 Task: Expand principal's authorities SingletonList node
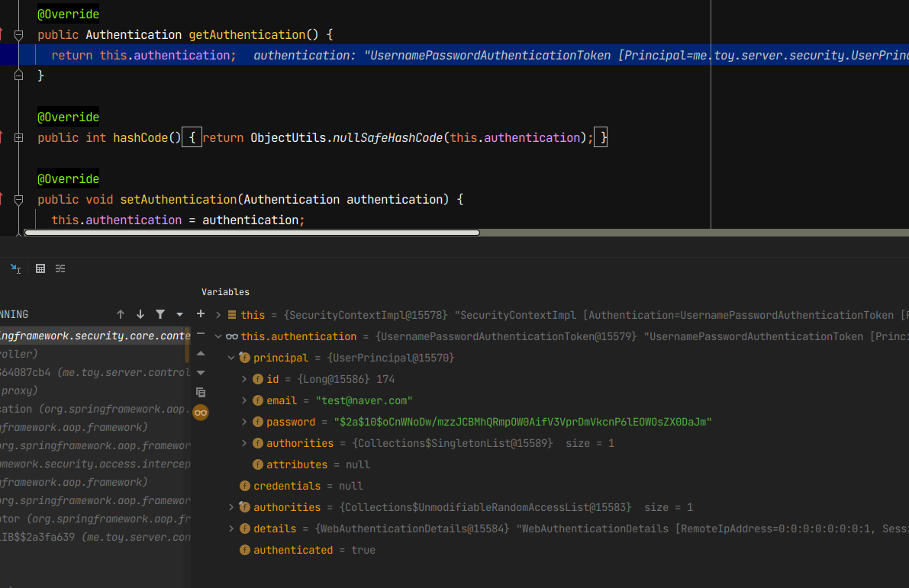coord(244,444)
